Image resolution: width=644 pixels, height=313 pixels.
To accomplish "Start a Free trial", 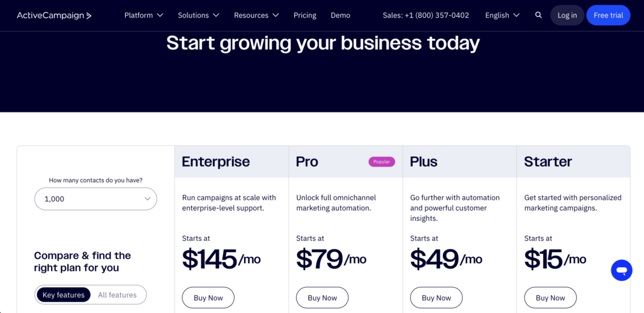I will pyautogui.click(x=608, y=15).
